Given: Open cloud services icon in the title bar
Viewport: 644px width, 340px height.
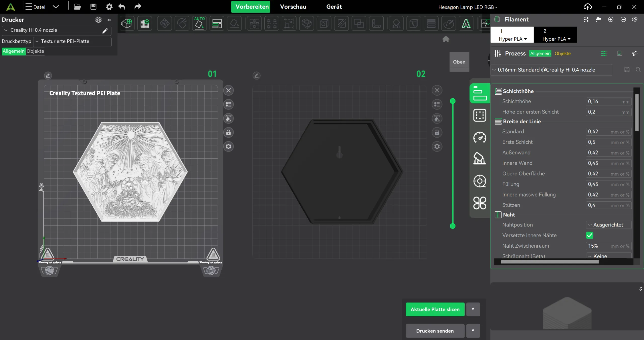Looking at the screenshot, I should (588, 7).
